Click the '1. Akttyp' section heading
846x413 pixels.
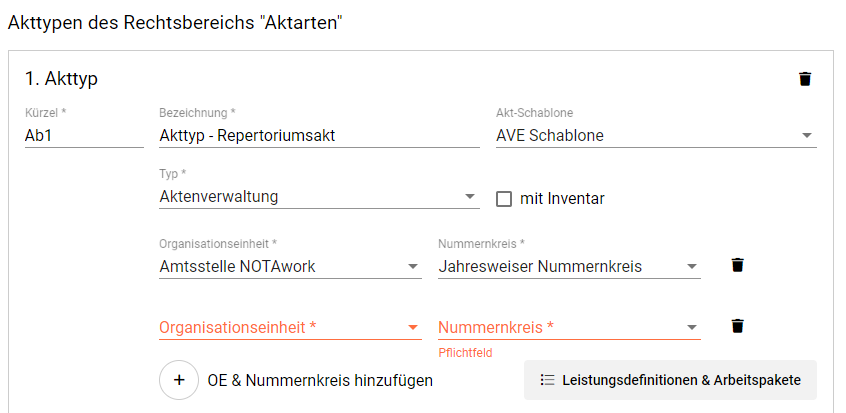[61, 79]
